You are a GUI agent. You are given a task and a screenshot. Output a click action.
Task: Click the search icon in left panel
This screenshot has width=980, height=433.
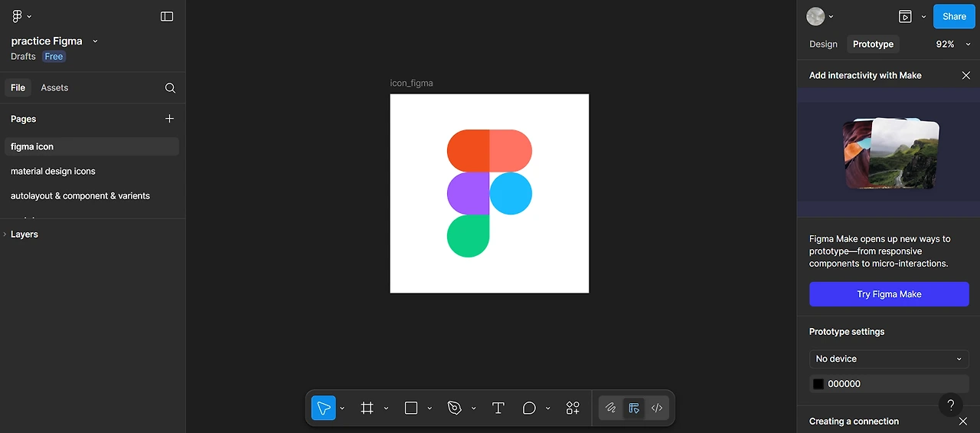point(170,88)
